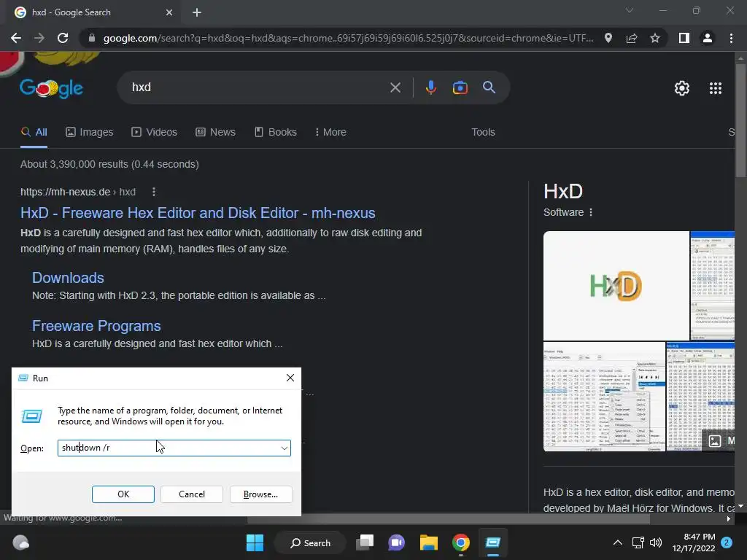
Task: Open the network tray icon
Action: [x=638, y=542]
